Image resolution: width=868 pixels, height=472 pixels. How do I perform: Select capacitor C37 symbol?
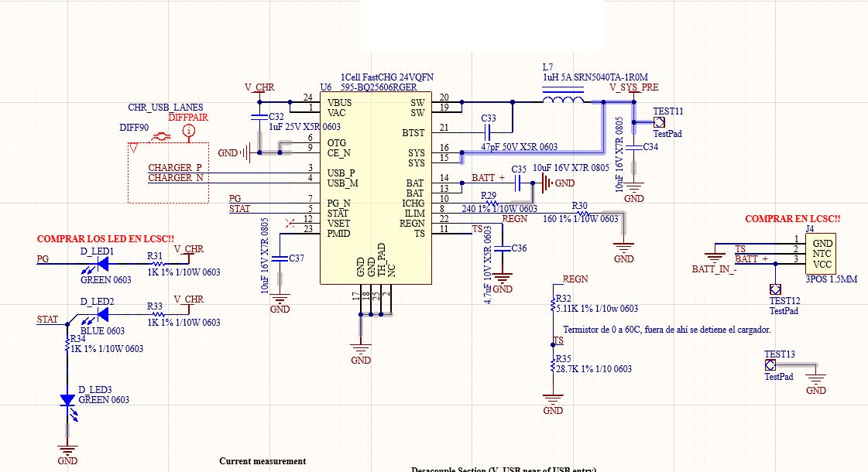click(x=280, y=258)
